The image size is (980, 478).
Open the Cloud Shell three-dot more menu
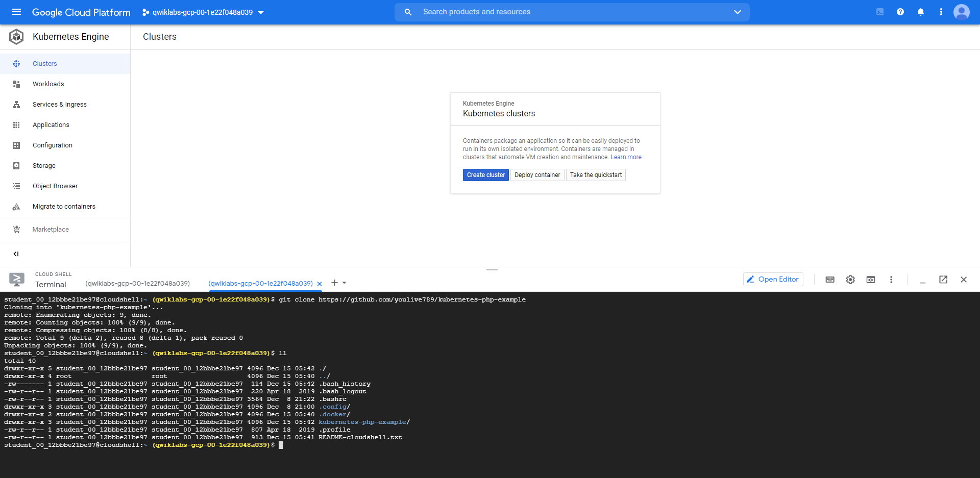click(891, 280)
